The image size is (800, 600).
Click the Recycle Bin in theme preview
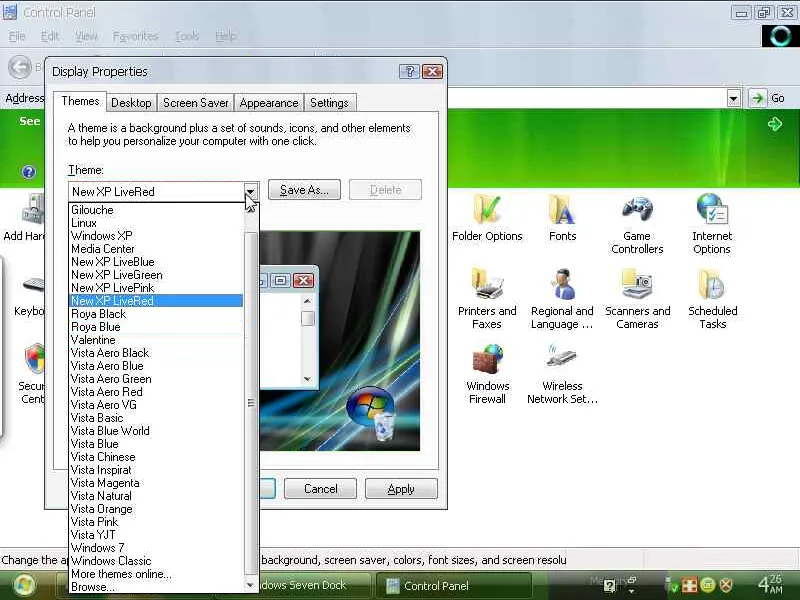[384, 427]
